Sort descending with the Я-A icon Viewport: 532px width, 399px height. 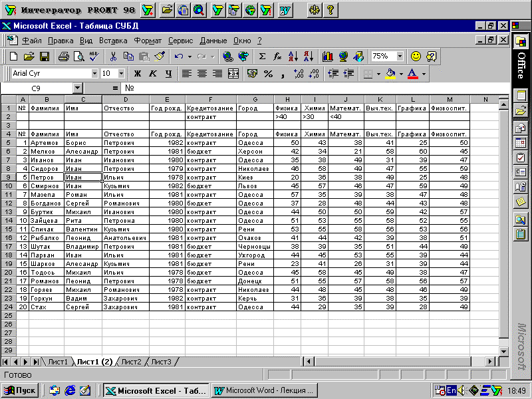308,57
